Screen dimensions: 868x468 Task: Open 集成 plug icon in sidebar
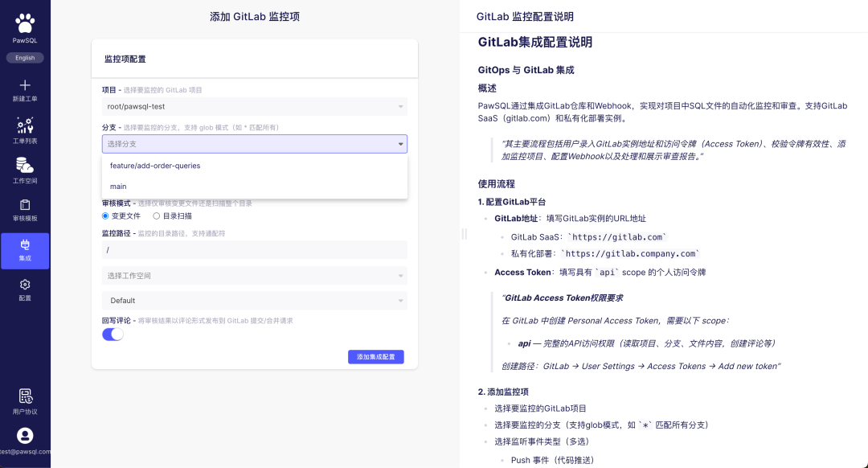[x=25, y=244]
